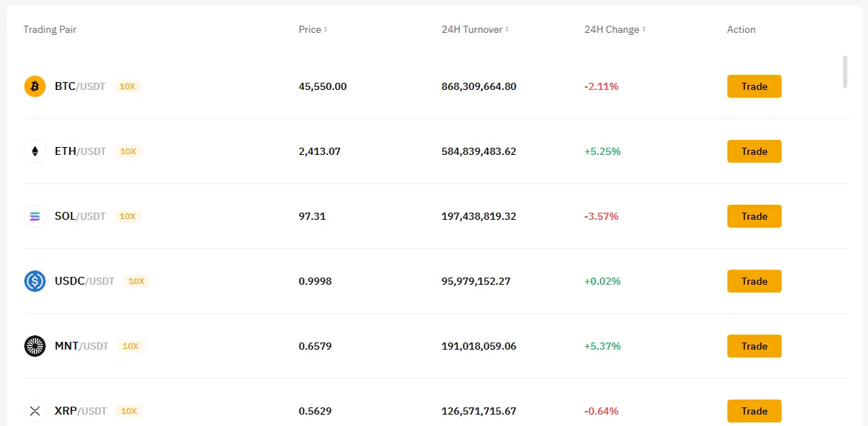Click the 10X badge on the XRP row

[129, 411]
